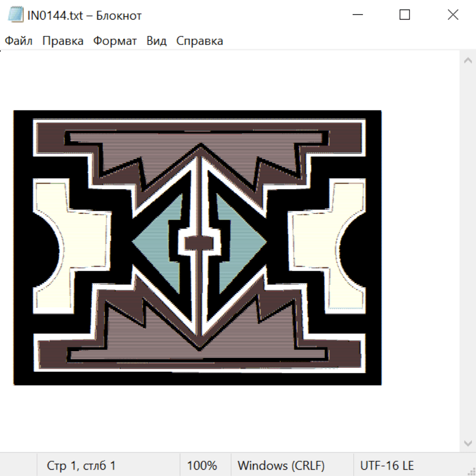Click the 'Стр 1, стлб 1' status field
This screenshot has height=476, width=476.
click(x=81, y=465)
